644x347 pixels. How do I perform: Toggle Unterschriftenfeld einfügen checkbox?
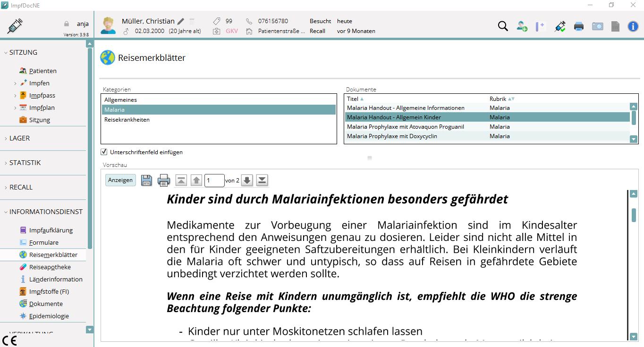[104, 152]
